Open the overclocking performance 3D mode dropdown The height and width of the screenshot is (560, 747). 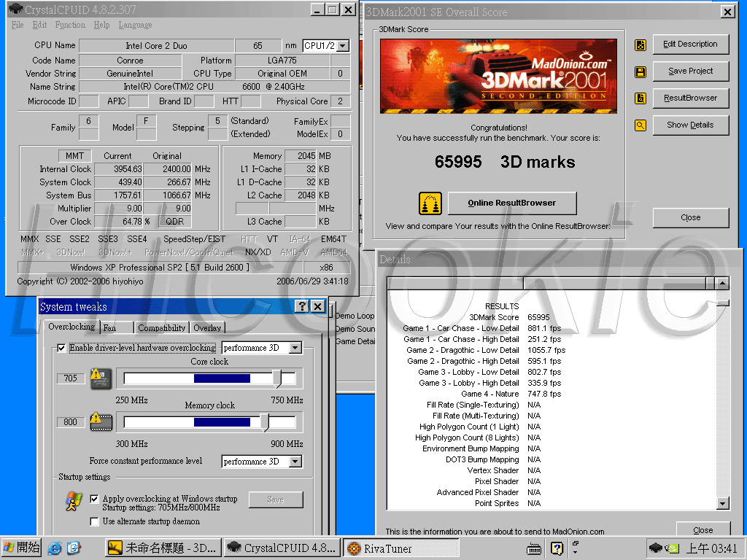[295, 348]
